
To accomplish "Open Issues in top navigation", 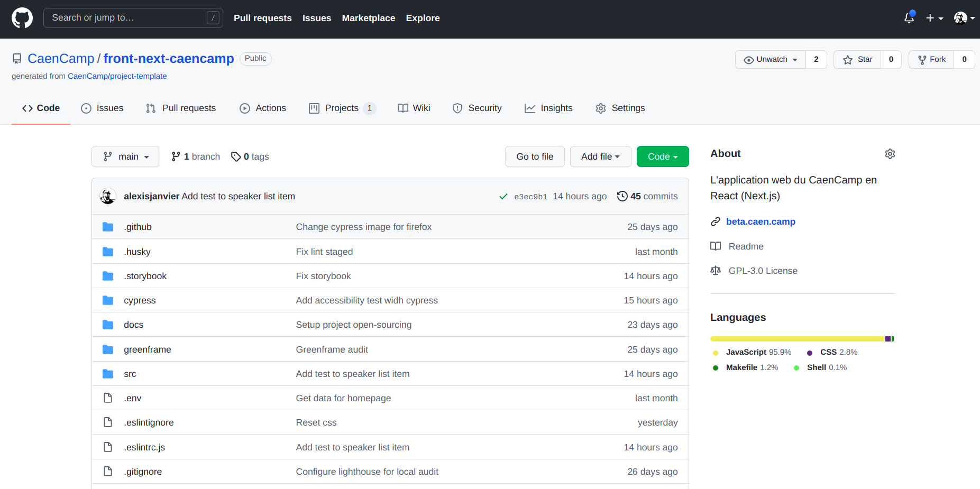I will pos(317,18).
